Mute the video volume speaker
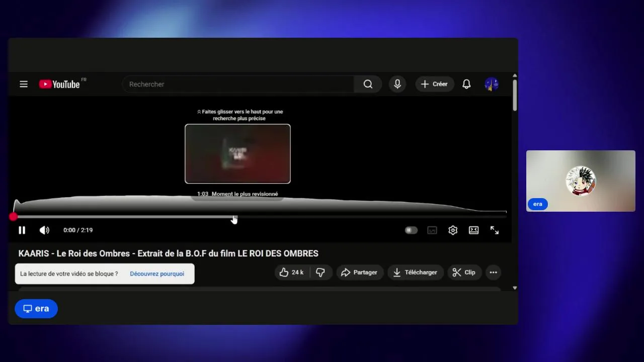Image resolution: width=644 pixels, height=362 pixels. pos(44,230)
